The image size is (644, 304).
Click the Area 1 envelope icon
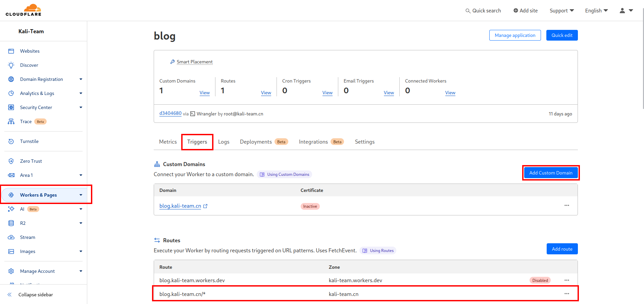click(11, 175)
